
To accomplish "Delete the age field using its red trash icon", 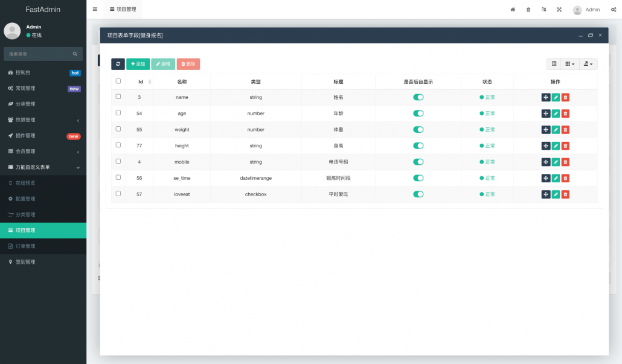I will click(565, 113).
